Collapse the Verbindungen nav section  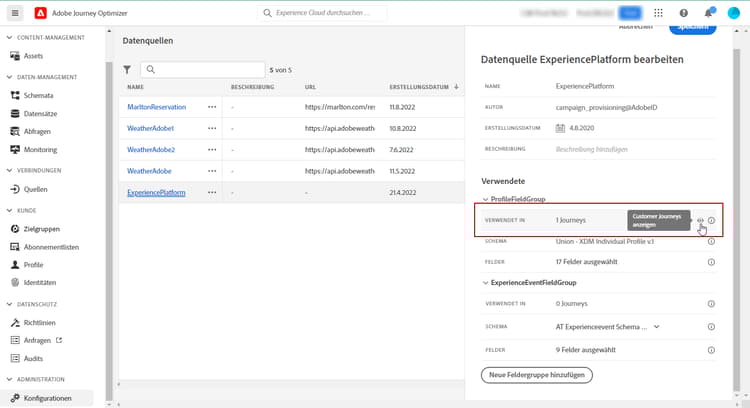click(9, 170)
